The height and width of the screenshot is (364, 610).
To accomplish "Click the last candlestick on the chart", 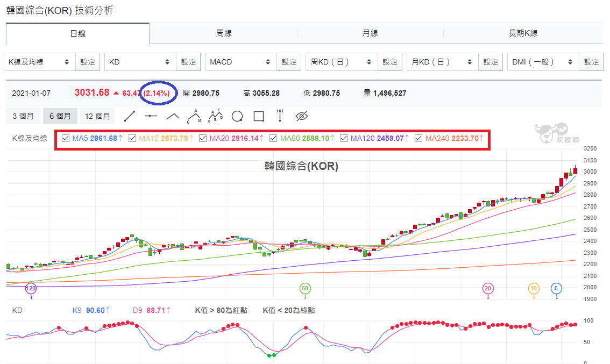I will pyautogui.click(x=576, y=170).
